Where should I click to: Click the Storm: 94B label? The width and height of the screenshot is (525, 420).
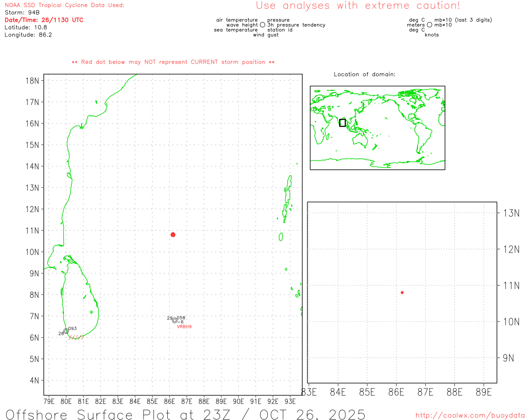(22, 13)
